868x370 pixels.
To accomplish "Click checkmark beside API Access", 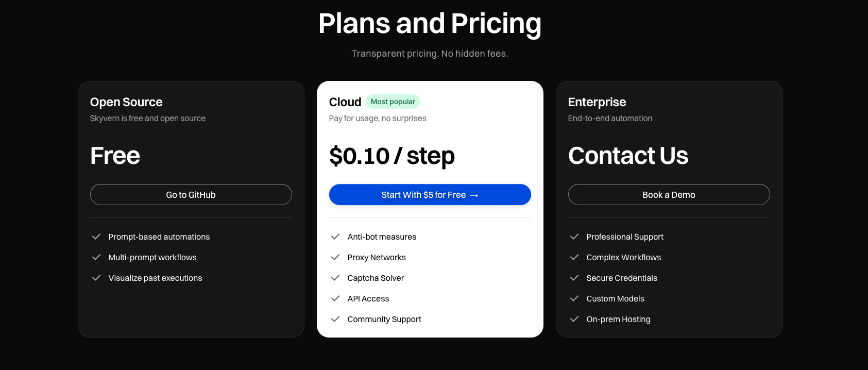I will 335,298.
